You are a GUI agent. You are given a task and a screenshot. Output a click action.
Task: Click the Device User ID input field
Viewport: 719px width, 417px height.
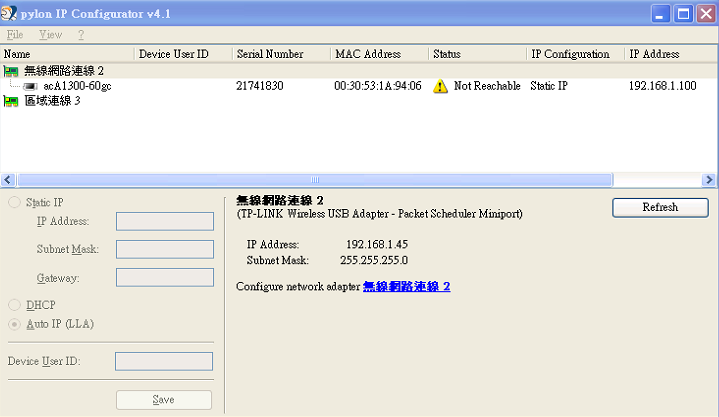[x=164, y=361]
